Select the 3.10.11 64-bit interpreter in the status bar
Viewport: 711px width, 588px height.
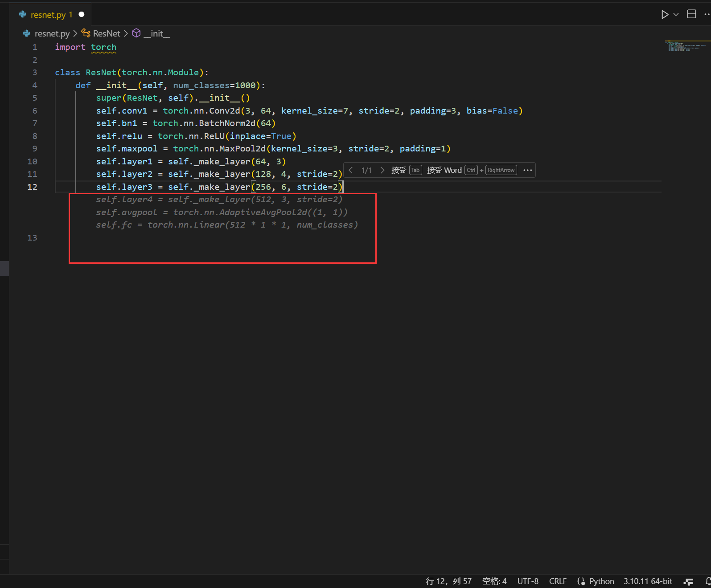(x=647, y=581)
